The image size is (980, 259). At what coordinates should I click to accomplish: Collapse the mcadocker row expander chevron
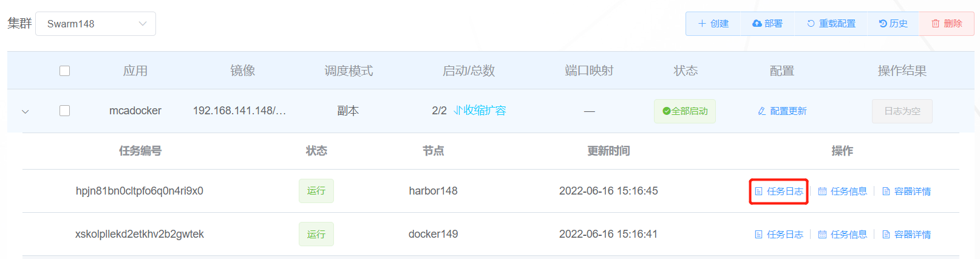[x=26, y=111]
